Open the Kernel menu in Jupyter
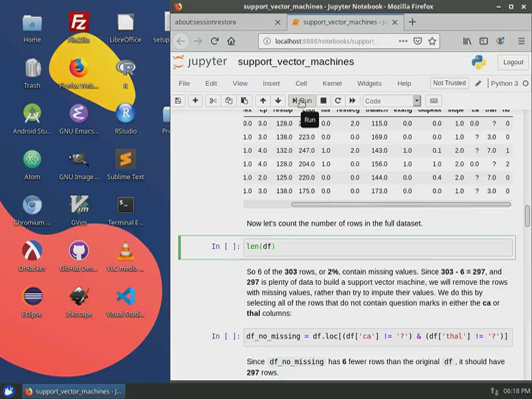This screenshot has width=532, height=399. click(x=332, y=84)
